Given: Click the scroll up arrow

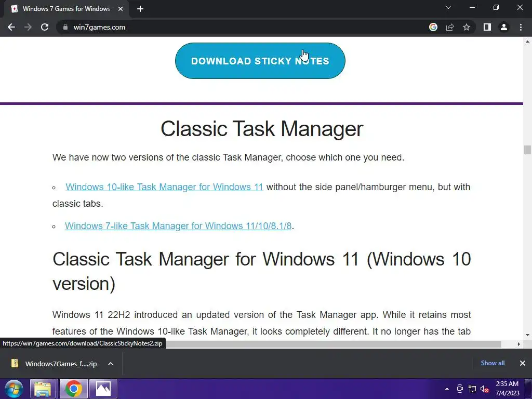Looking at the screenshot, I should tap(528, 42).
